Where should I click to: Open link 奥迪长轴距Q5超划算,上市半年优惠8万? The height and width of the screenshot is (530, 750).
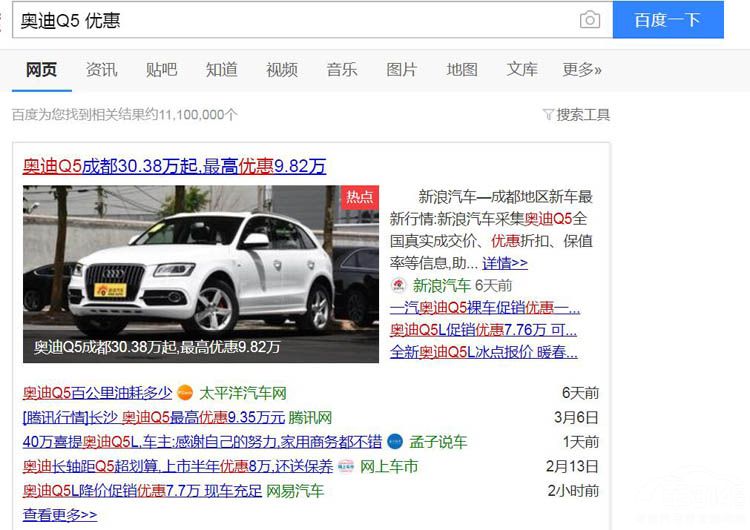pos(177,466)
